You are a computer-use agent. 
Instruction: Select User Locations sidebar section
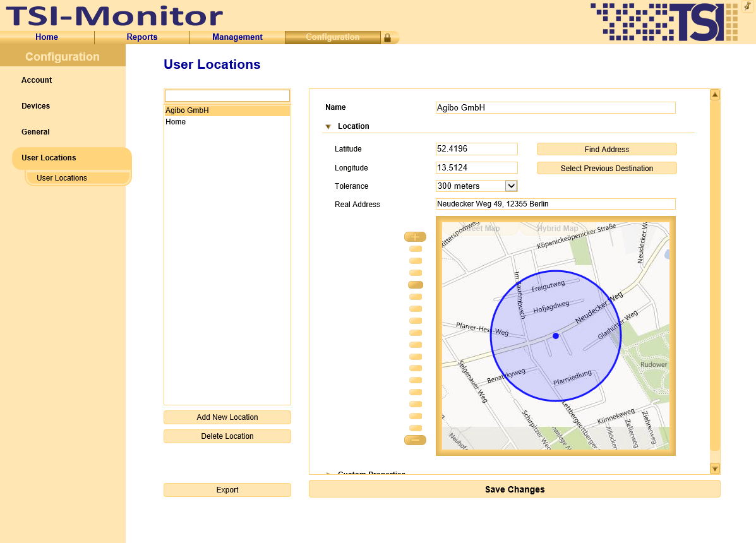point(71,158)
